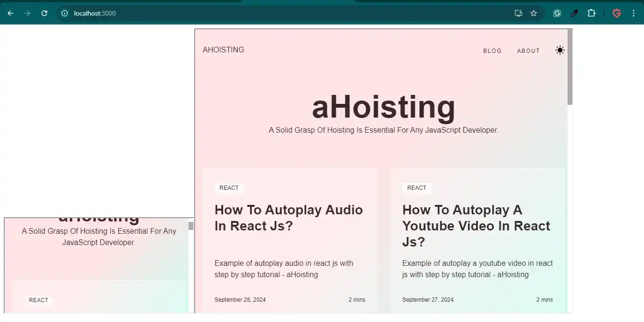Select the color picker eyedropper extension
The image size is (644, 322).
(x=574, y=13)
